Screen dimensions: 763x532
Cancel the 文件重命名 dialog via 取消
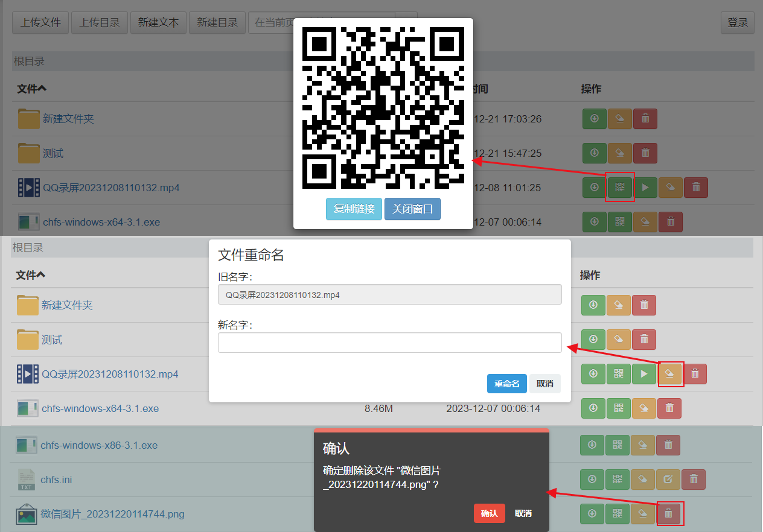pos(545,384)
